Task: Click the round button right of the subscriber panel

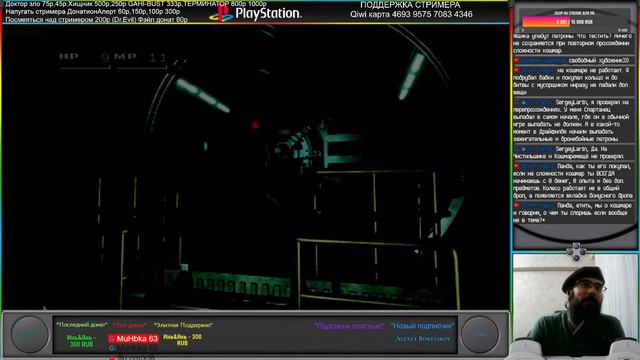Action: (x=480, y=334)
